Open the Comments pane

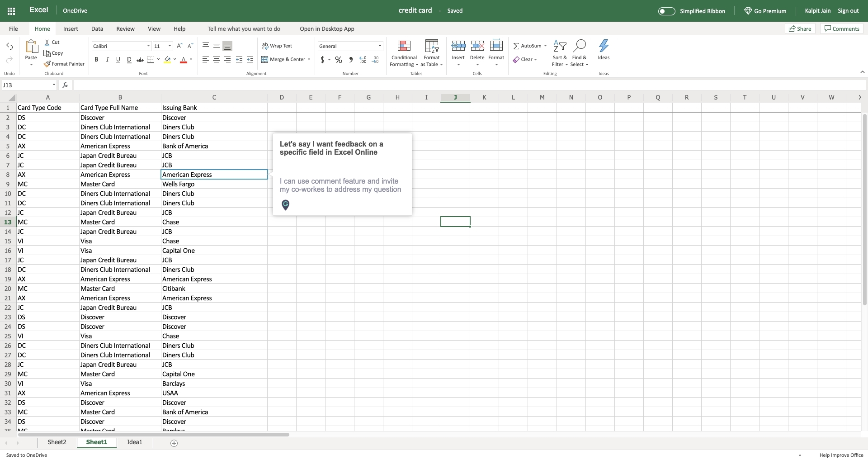click(x=842, y=28)
